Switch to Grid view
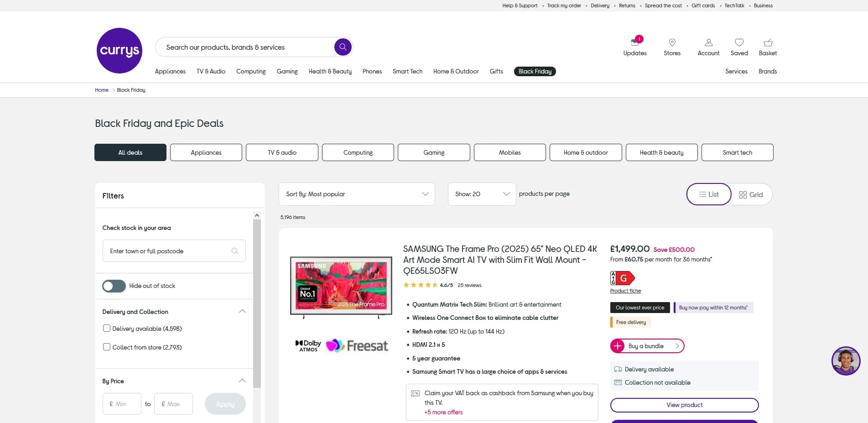868x423 pixels. (751, 194)
